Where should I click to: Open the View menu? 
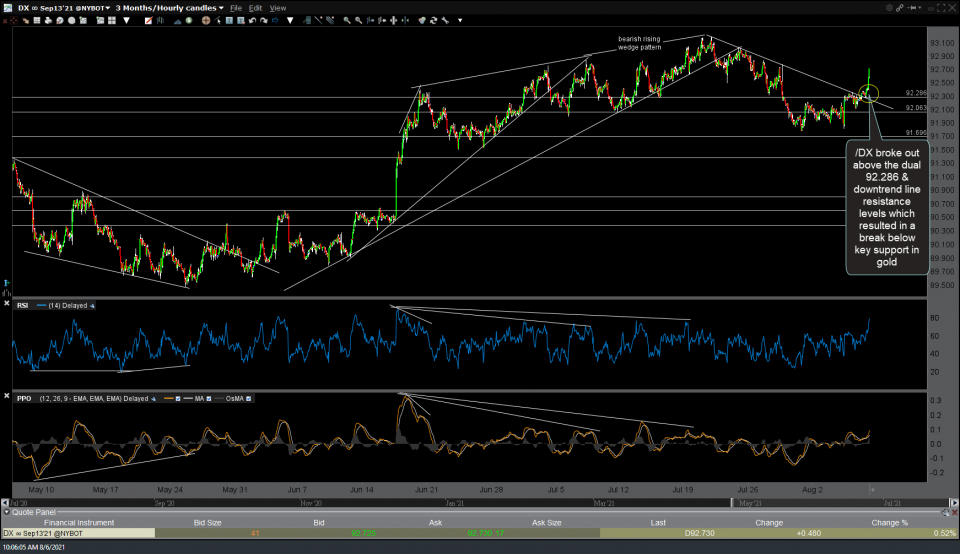277,8
